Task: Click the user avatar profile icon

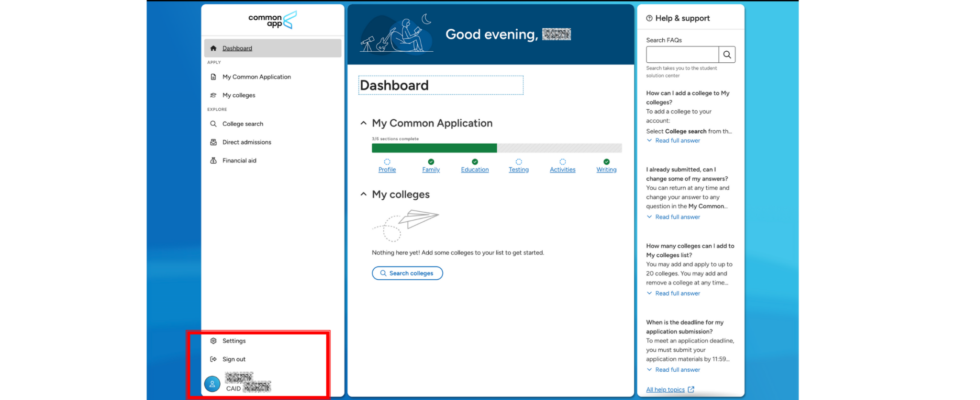Action: [212, 384]
